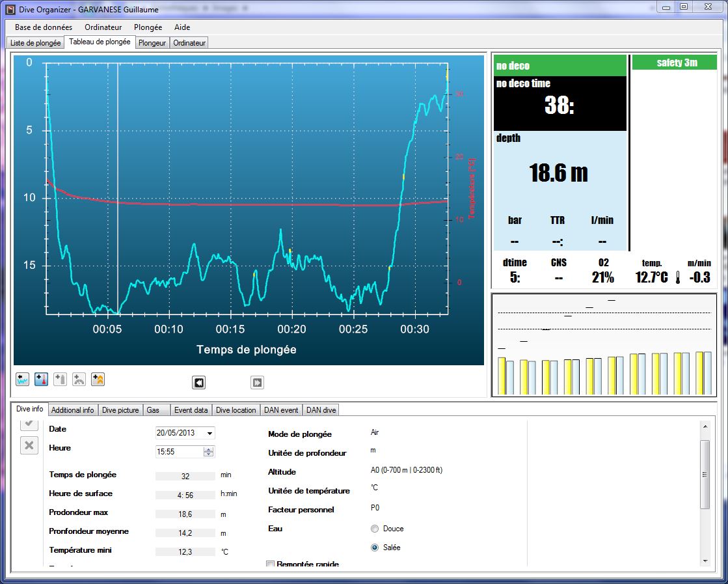Viewport: 728px width, 584px height.
Task: Click the dtime value 5:
Action: coord(515,277)
